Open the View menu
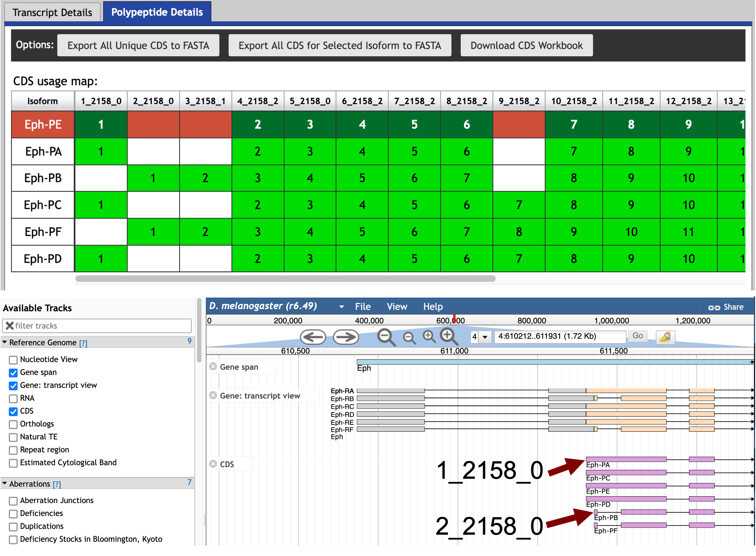Image resolution: width=756 pixels, height=556 pixels. click(397, 307)
